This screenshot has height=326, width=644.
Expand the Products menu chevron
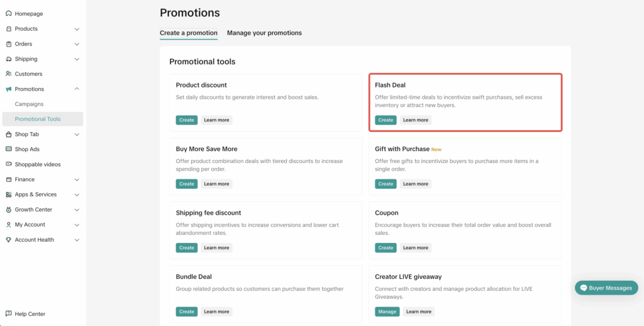tap(77, 29)
